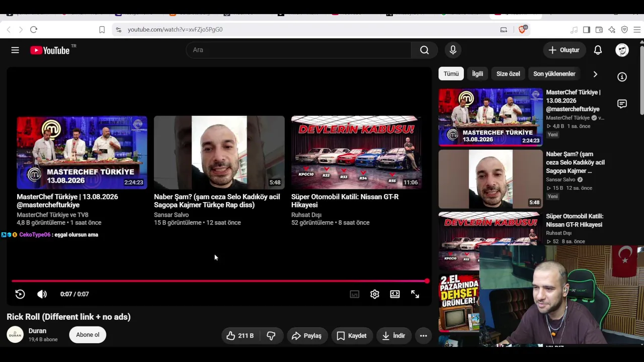Image resolution: width=644 pixels, height=362 pixels.
Task: Replay the video from the player controls
Action: click(x=20, y=294)
